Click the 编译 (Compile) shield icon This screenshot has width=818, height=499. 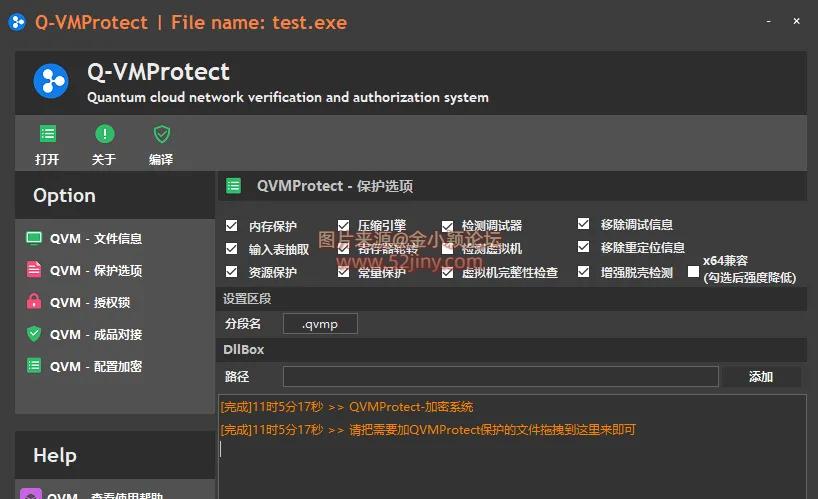(161, 134)
